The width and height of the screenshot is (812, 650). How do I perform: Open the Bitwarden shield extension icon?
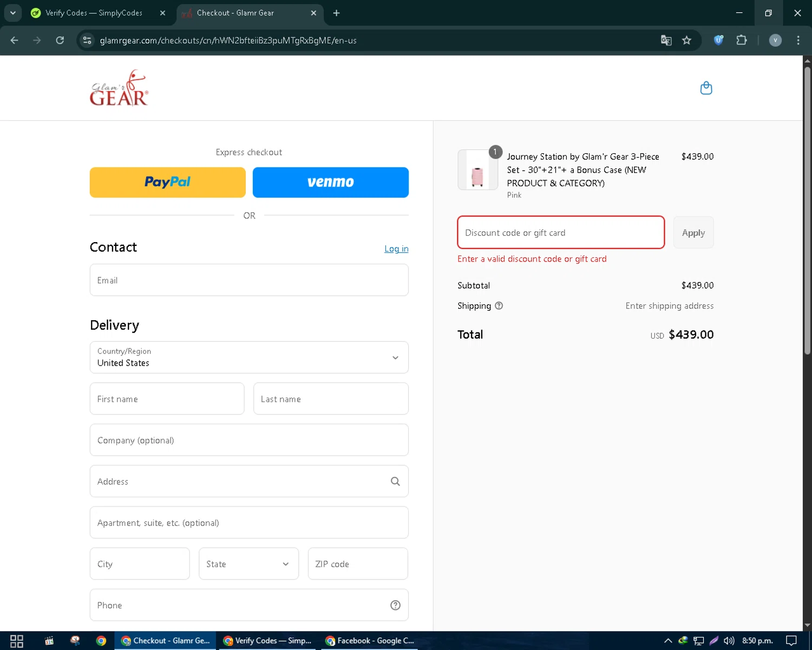coord(718,40)
